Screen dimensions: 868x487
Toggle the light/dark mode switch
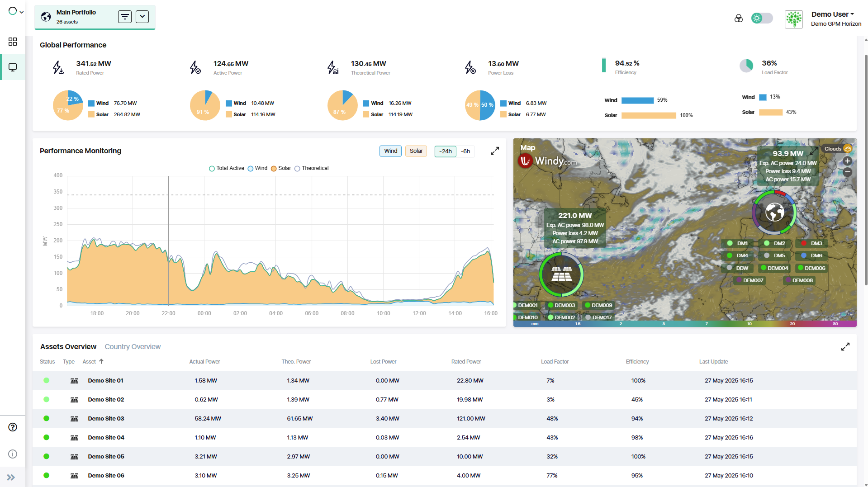pyautogui.click(x=762, y=18)
